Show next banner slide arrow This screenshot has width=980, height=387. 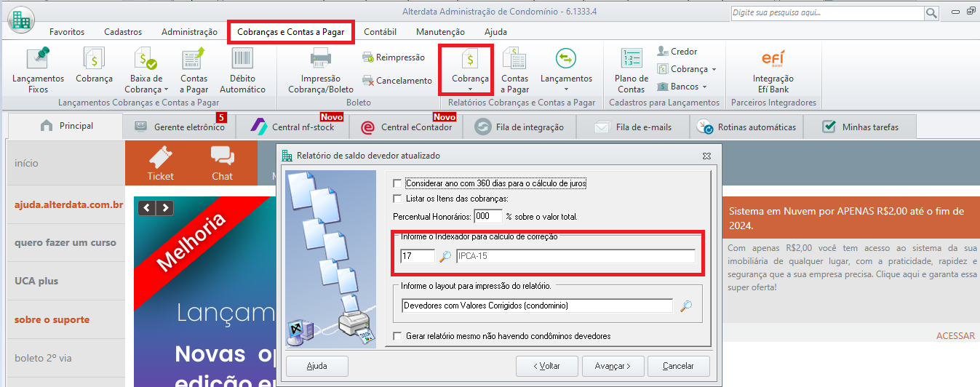165,208
